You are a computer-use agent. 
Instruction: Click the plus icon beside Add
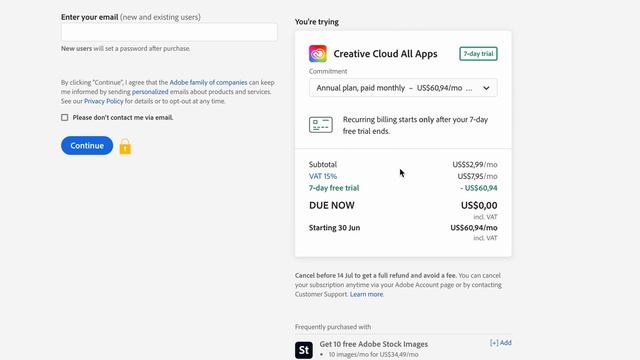click(494, 343)
